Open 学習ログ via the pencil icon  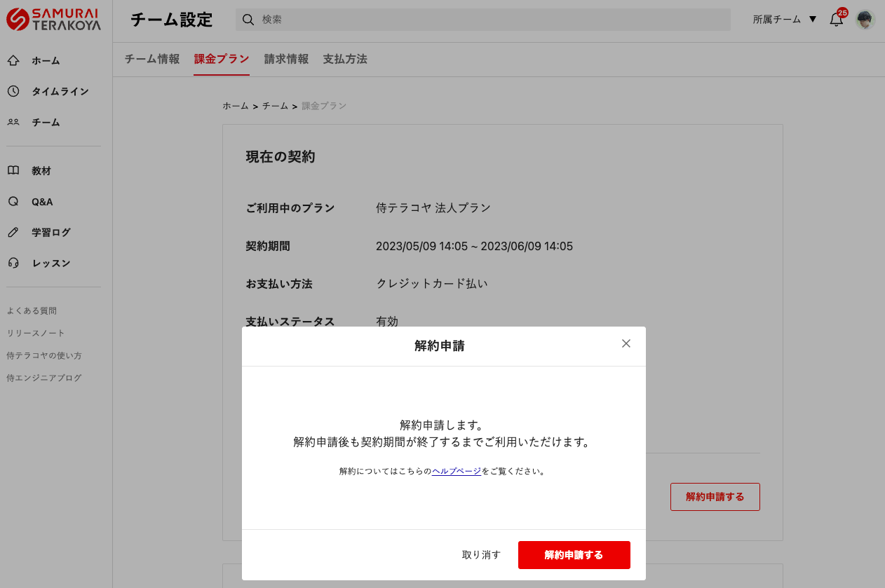(x=13, y=233)
